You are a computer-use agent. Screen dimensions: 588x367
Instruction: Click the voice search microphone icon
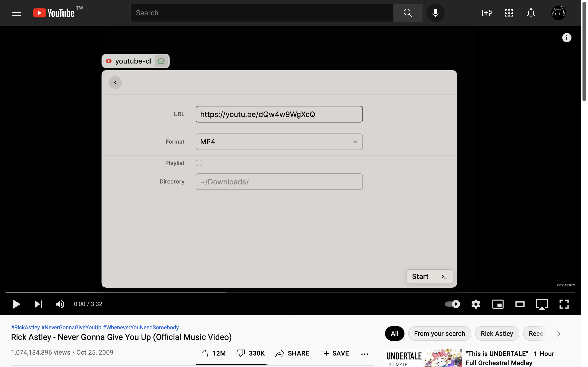click(x=435, y=13)
